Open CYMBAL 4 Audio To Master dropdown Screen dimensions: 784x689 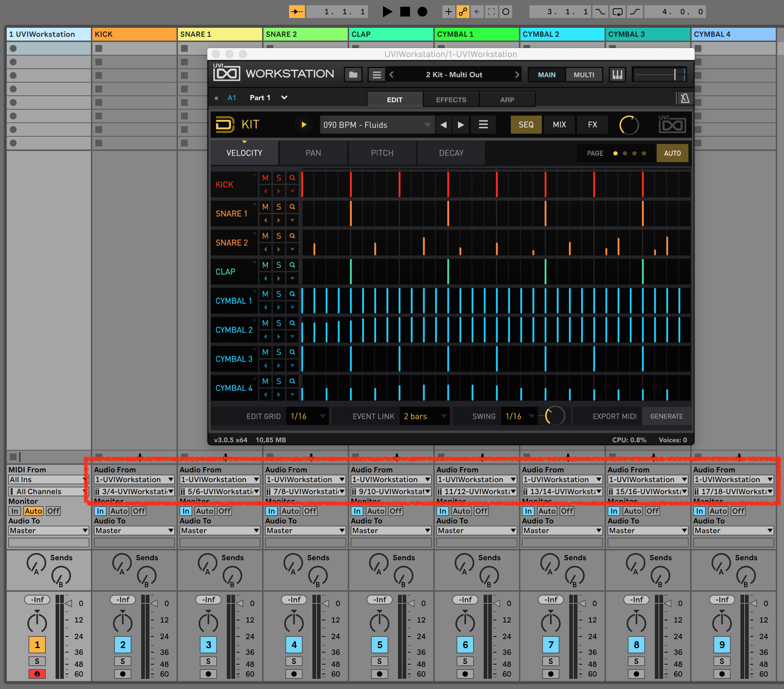point(733,531)
